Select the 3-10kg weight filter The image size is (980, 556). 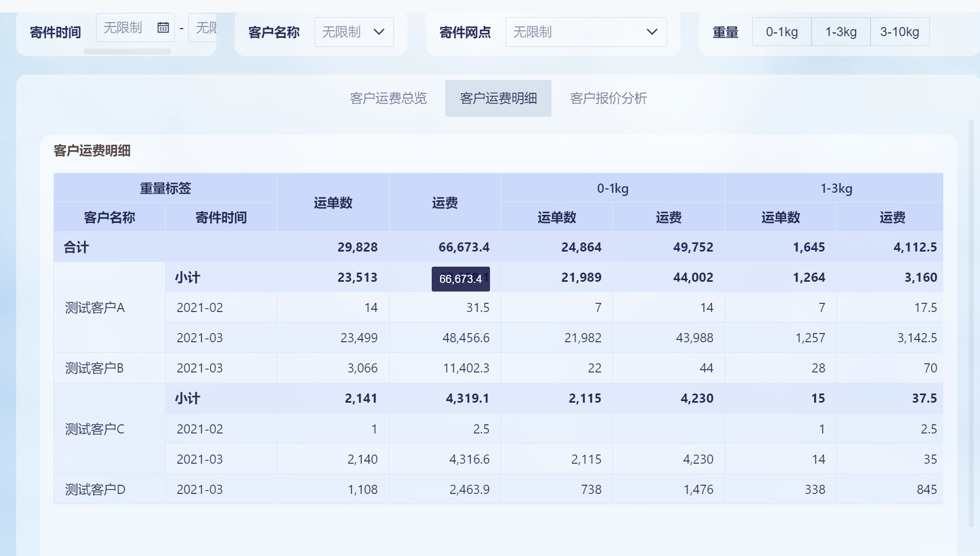pos(900,32)
